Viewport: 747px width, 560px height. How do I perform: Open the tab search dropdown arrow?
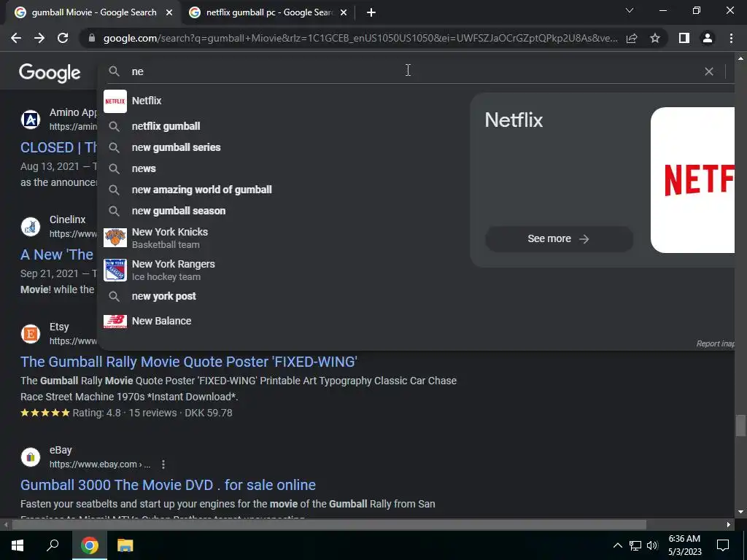[630, 10]
